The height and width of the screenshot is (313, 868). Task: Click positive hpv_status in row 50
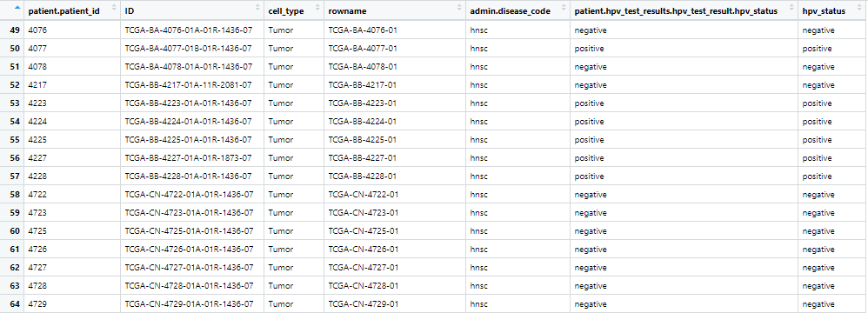[x=817, y=49]
